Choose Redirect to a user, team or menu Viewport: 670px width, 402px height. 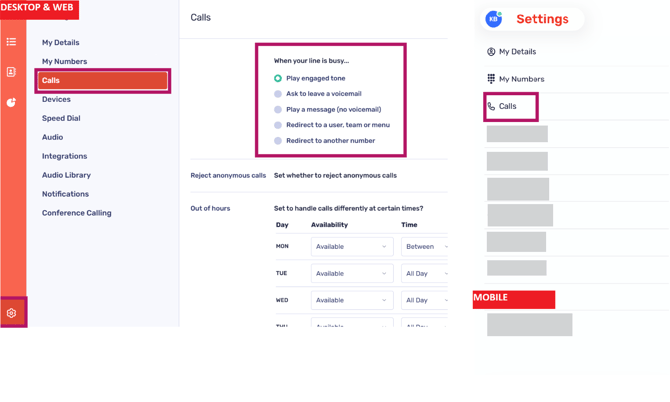click(278, 125)
